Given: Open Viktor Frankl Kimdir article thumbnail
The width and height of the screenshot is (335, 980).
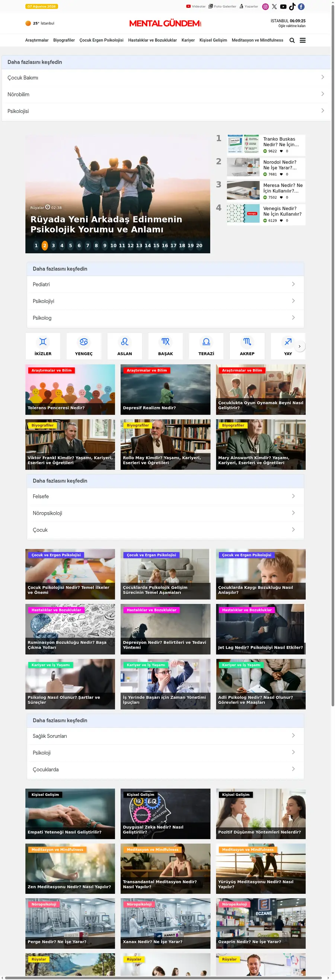Looking at the screenshot, I should click(70, 445).
